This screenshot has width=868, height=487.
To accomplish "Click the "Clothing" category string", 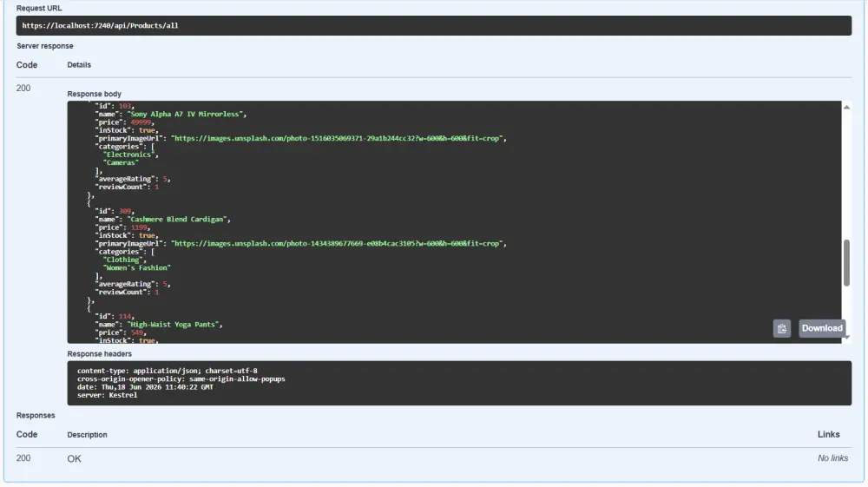I will tap(123, 260).
